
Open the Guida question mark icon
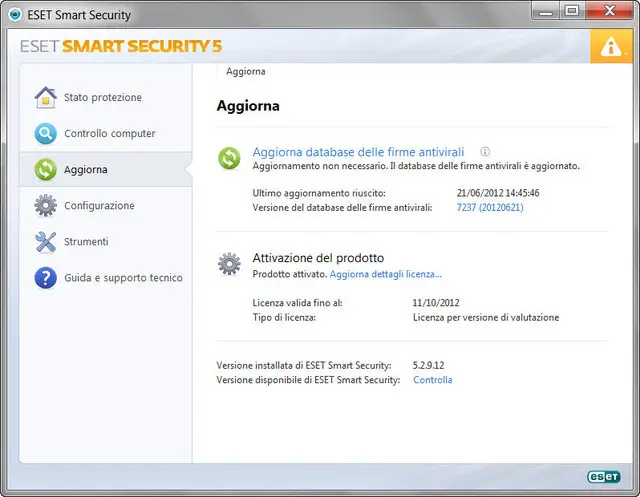click(46, 277)
